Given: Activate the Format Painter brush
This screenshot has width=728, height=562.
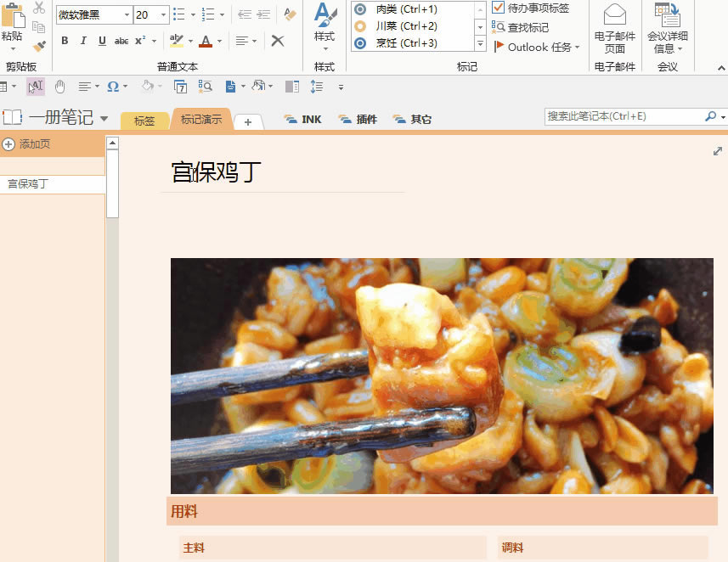Looking at the screenshot, I should 39,46.
